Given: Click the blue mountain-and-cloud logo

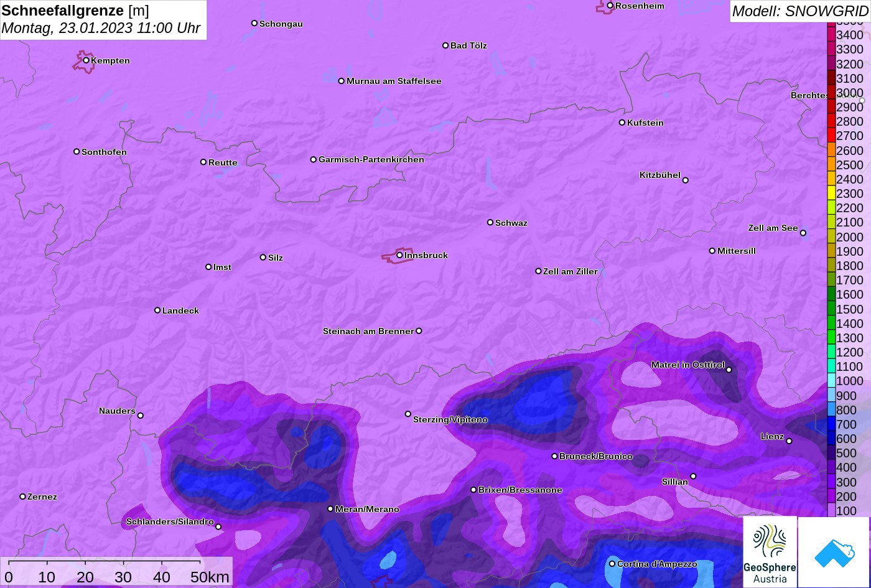Looking at the screenshot, I should (834, 552).
